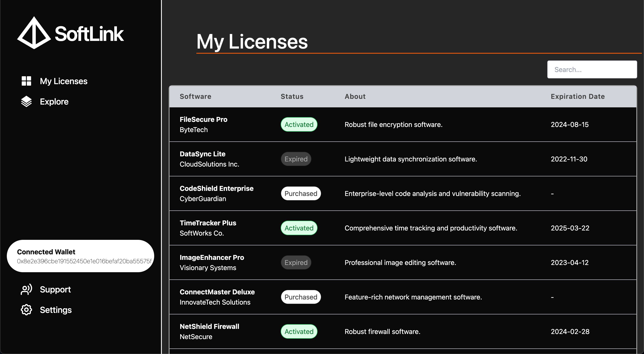Select the TimeTracker Plus license name
This screenshot has height=354, width=644.
pos(208,223)
